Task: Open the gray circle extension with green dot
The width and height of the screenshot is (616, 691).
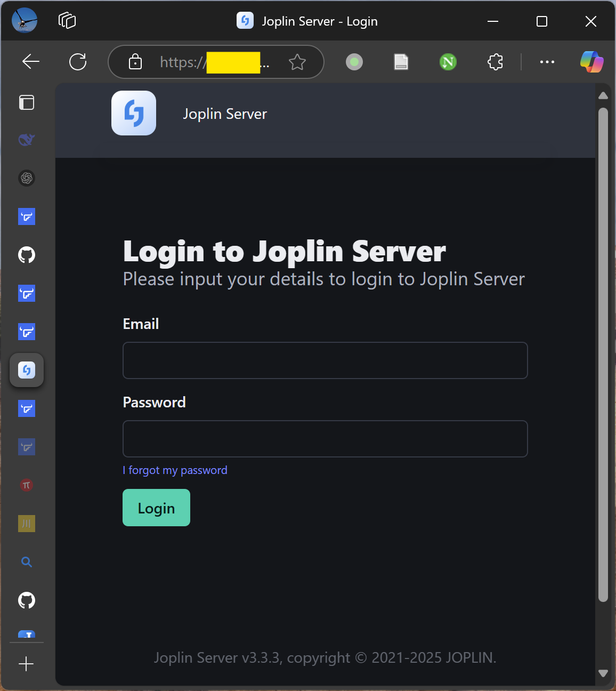Action: click(x=354, y=62)
